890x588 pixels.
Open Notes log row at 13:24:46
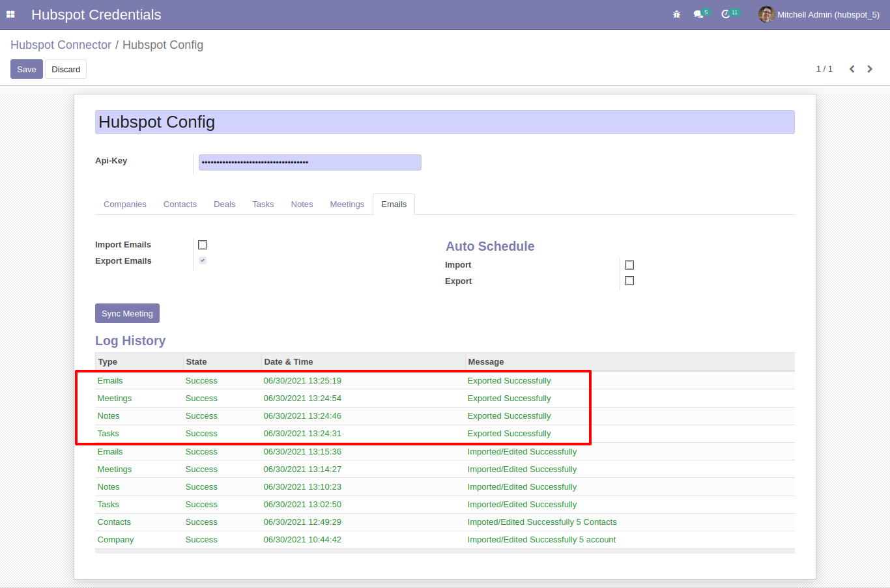[x=445, y=416]
